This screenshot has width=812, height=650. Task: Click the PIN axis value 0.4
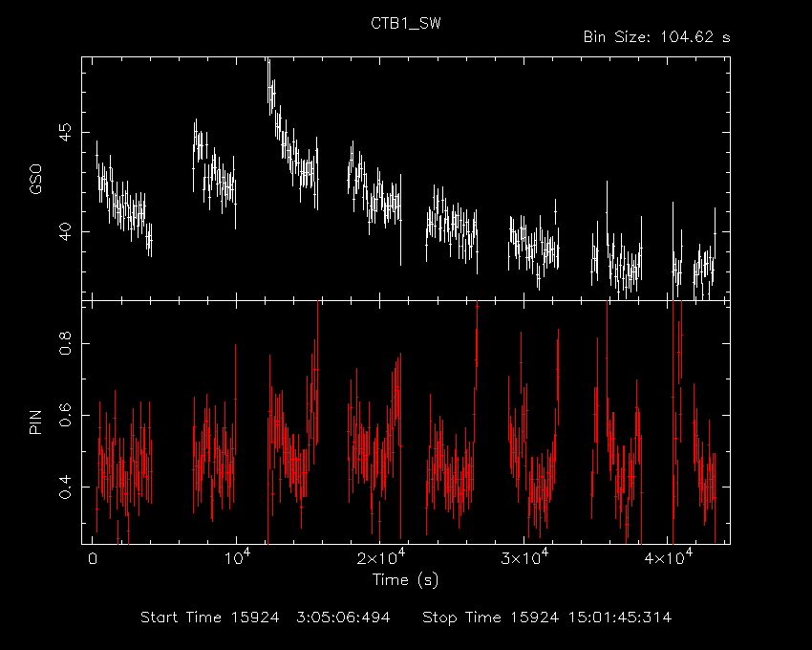coord(65,487)
